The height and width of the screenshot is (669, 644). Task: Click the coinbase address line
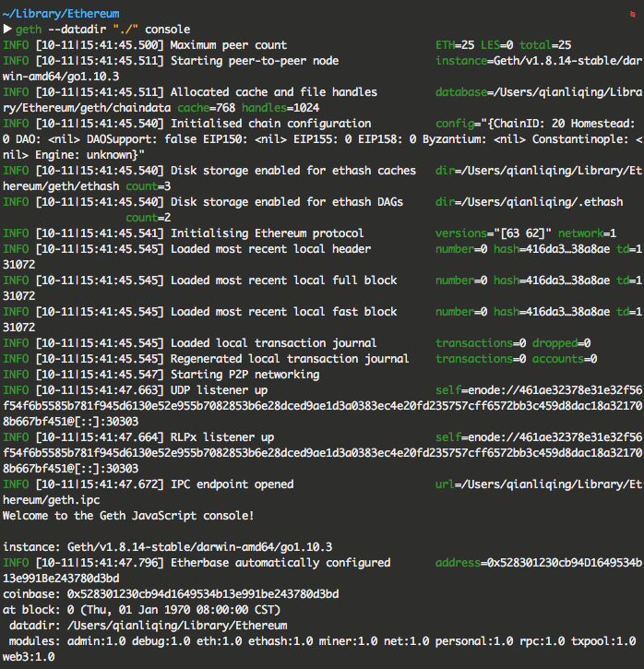[171, 594]
